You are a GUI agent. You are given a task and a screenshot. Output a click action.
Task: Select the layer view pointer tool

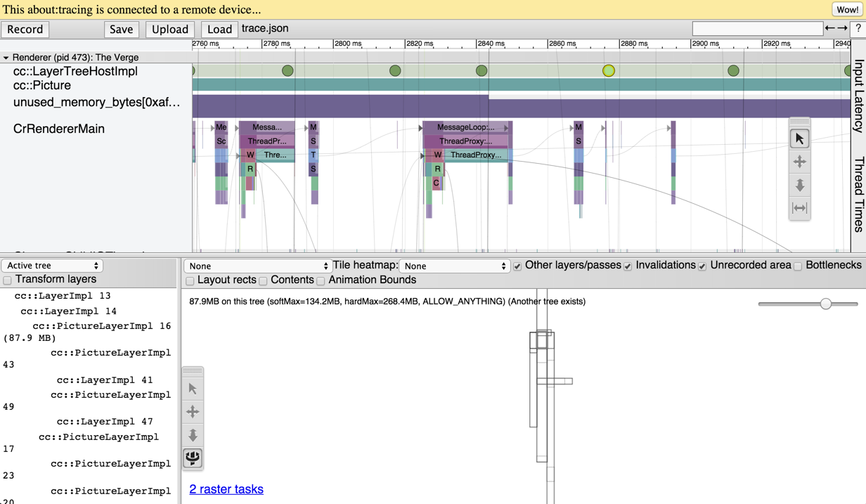click(x=193, y=389)
